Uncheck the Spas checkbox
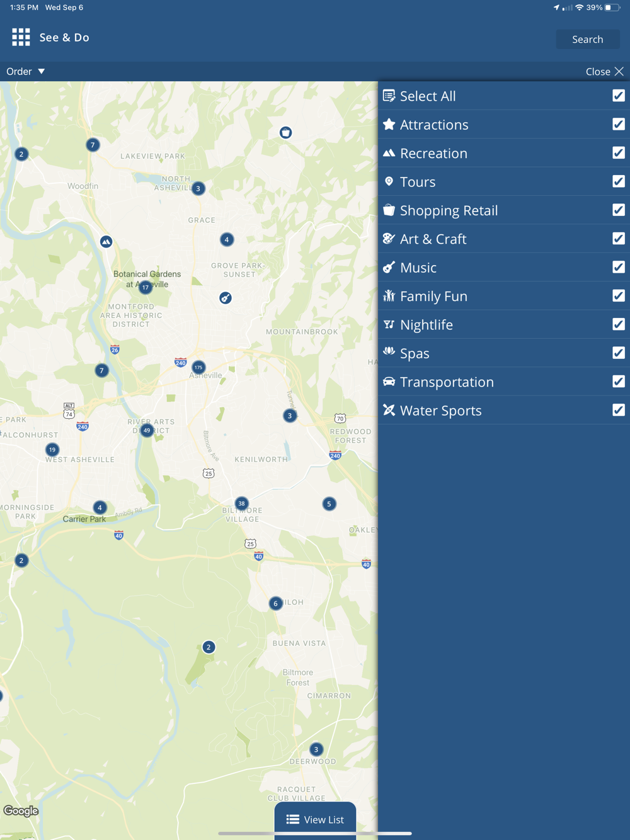 (619, 353)
